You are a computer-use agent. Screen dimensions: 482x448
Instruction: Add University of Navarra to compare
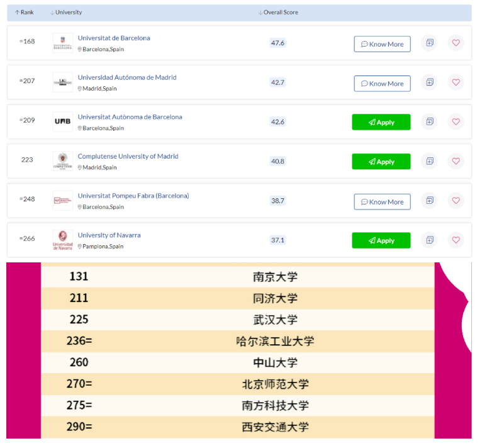pyautogui.click(x=429, y=240)
